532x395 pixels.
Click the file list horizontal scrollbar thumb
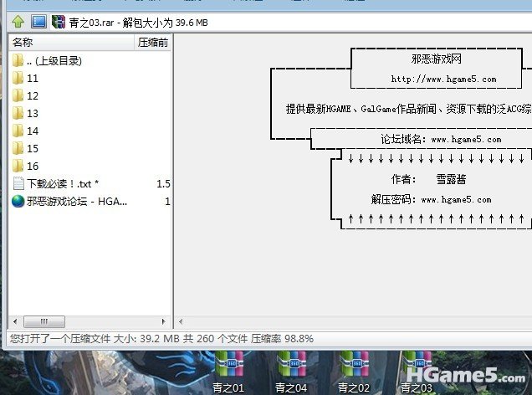[x=43, y=321]
